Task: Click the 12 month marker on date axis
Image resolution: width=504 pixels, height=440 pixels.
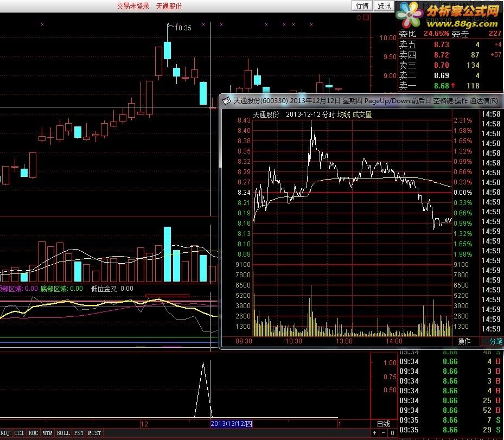Action: (144, 424)
